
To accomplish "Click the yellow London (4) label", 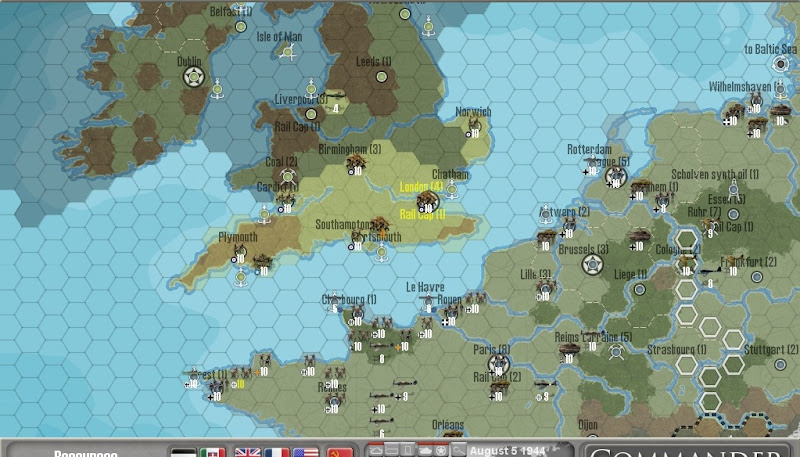I will 421,187.
